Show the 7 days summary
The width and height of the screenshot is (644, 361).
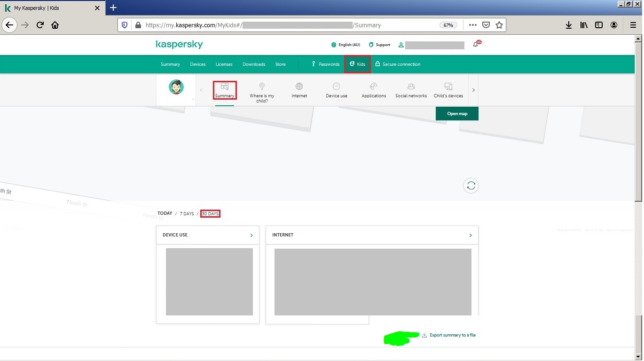coord(187,214)
